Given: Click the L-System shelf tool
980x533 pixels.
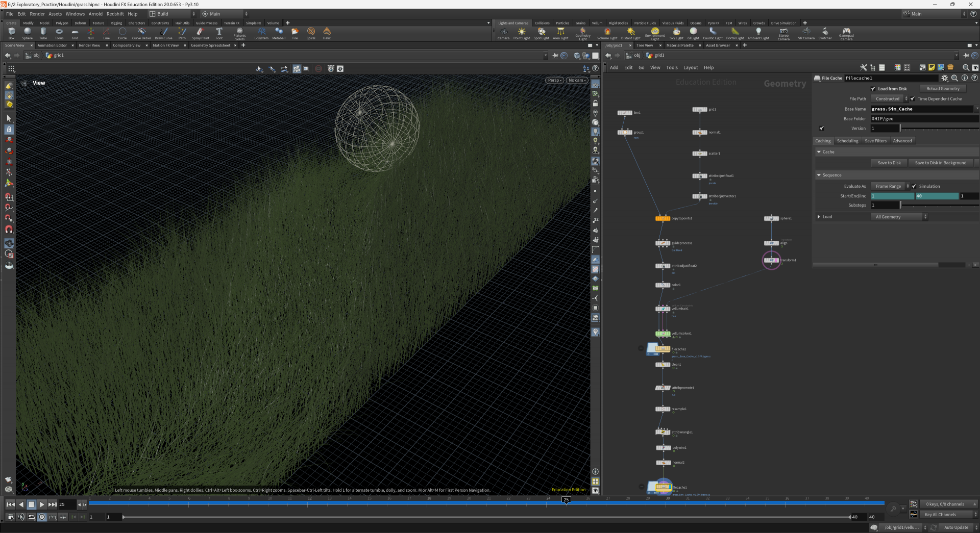Looking at the screenshot, I should point(261,33).
